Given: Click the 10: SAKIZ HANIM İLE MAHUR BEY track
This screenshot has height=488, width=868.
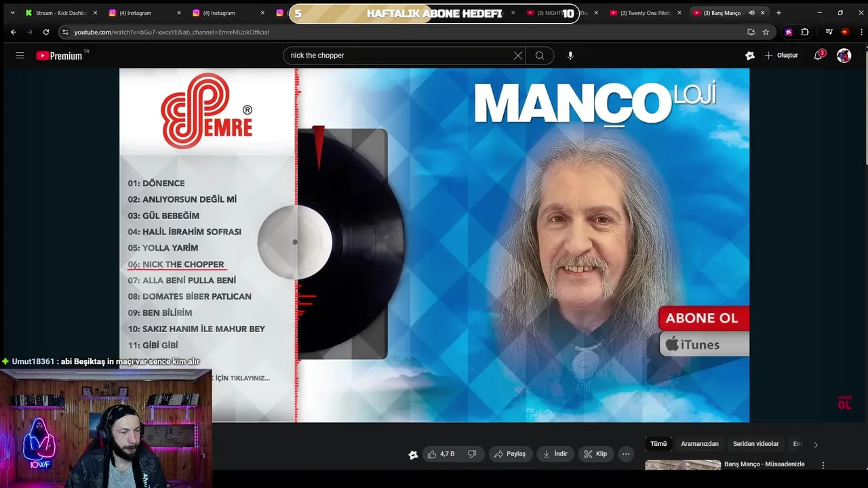Looking at the screenshot, I should [x=196, y=329].
